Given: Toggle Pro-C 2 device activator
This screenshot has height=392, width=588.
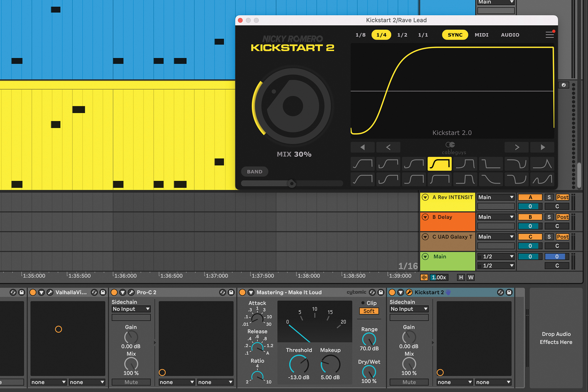Looking at the screenshot, I should (x=114, y=292).
